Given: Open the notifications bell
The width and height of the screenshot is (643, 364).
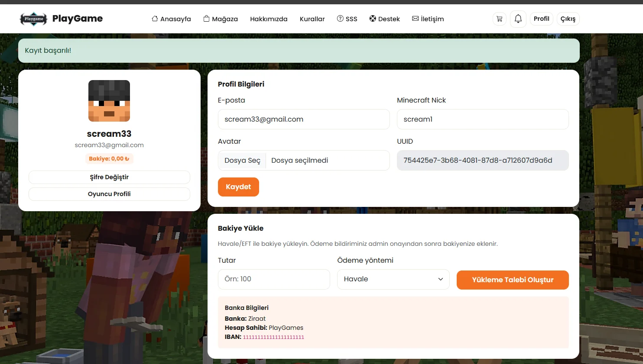Looking at the screenshot, I should pos(518,19).
